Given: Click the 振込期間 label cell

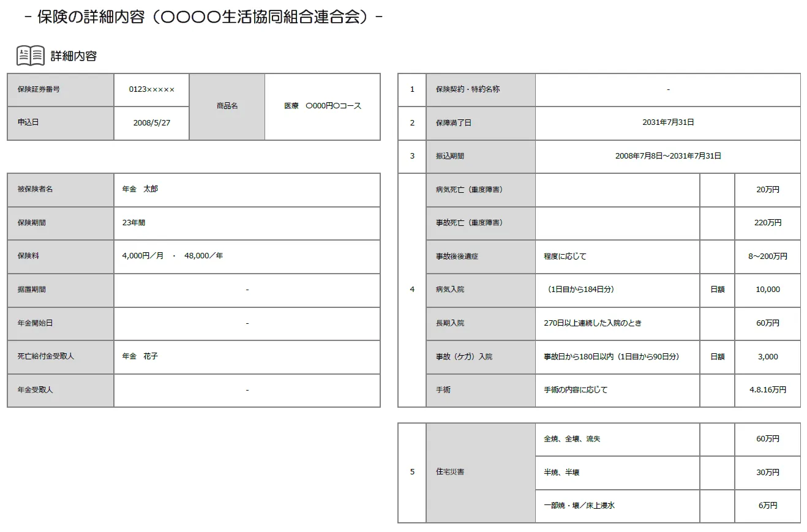Looking at the screenshot, I should click(481, 157).
